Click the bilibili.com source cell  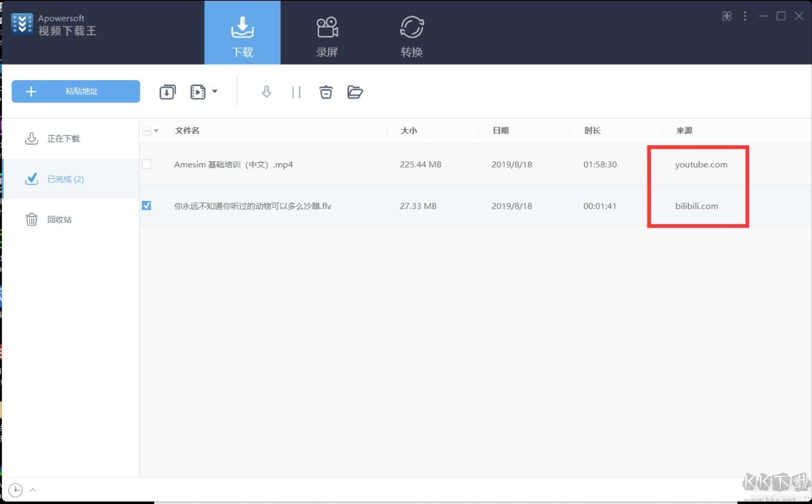pos(697,206)
